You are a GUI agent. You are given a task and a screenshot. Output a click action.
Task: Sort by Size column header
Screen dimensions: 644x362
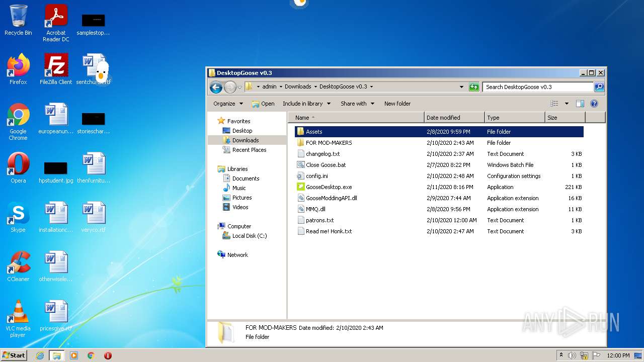[x=565, y=118]
